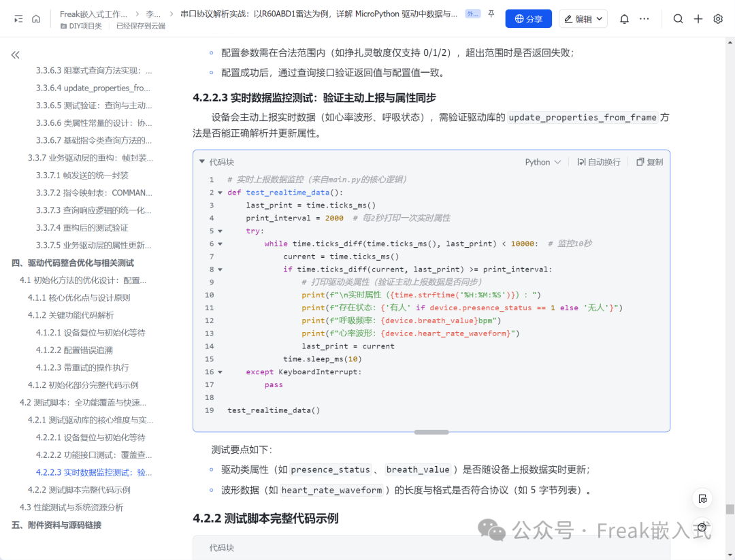
Task: Jump to 3.3.6.7 基础指令类查询方法 outline item
Action: click(94, 141)
